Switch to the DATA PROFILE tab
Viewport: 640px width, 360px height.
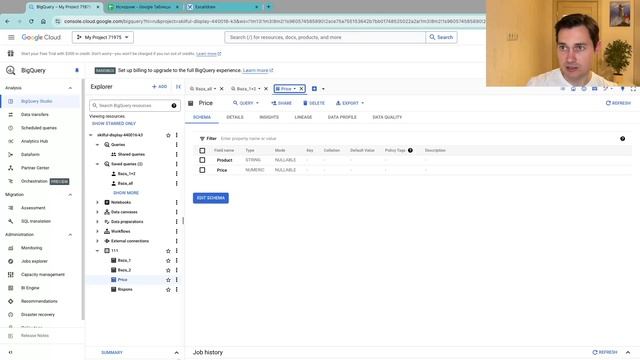pos(342,117)
